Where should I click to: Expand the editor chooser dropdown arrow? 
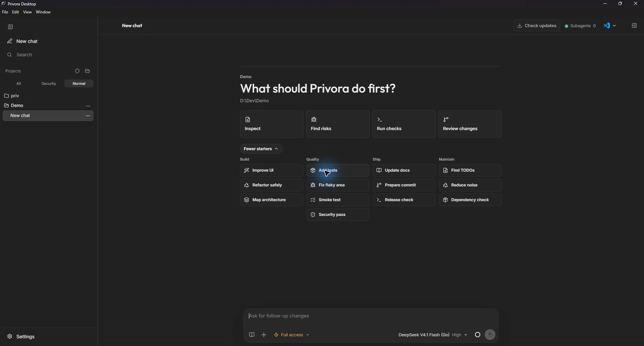615,26
